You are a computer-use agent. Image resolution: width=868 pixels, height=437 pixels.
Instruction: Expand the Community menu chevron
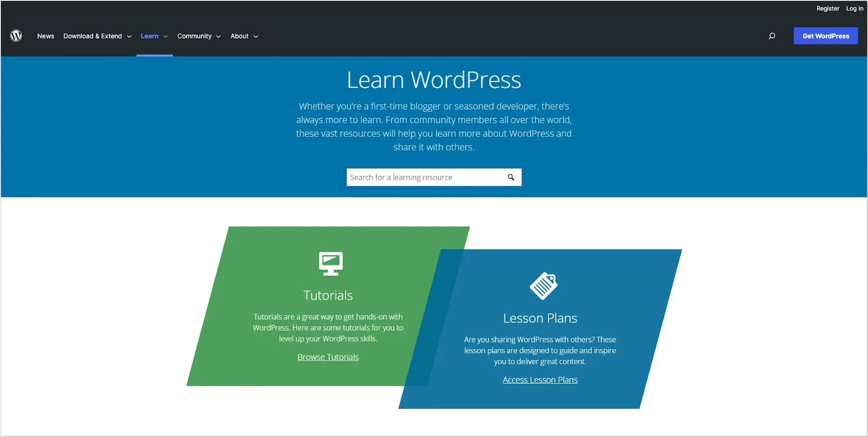tap(218, 37)
